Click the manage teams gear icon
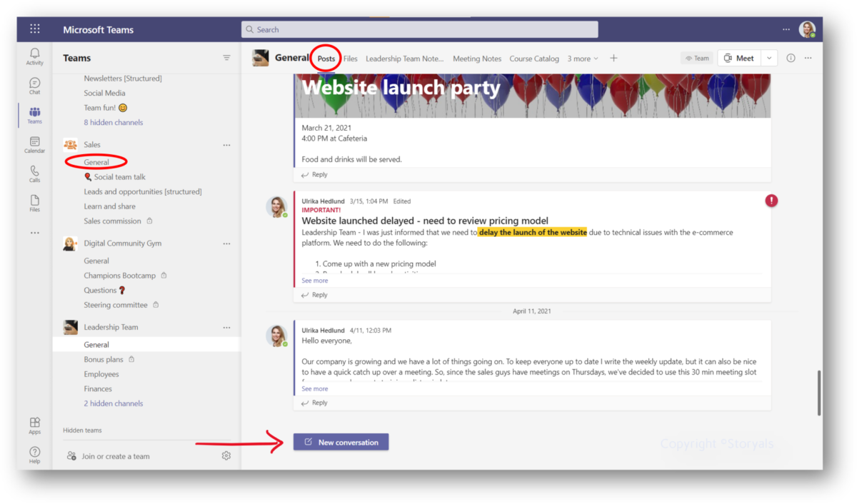 226,455
